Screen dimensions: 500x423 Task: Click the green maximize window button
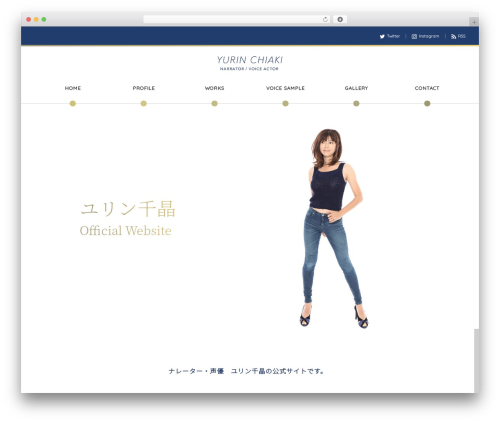coord(44,19)
